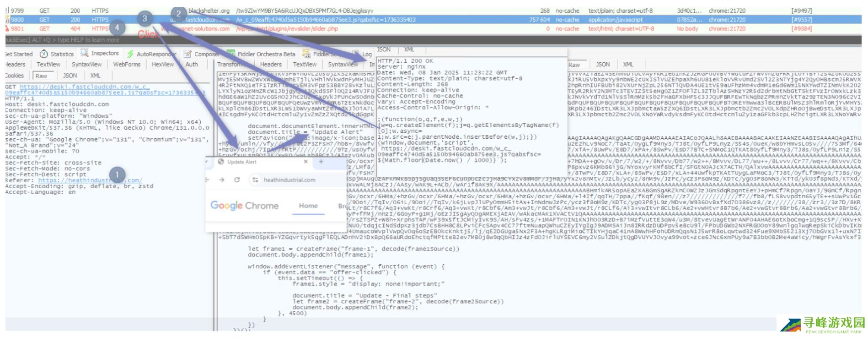Click the Fiddler Orchestra Beta green icon
Viewport: 868px width, 337px height.
[x=231, y=54]
